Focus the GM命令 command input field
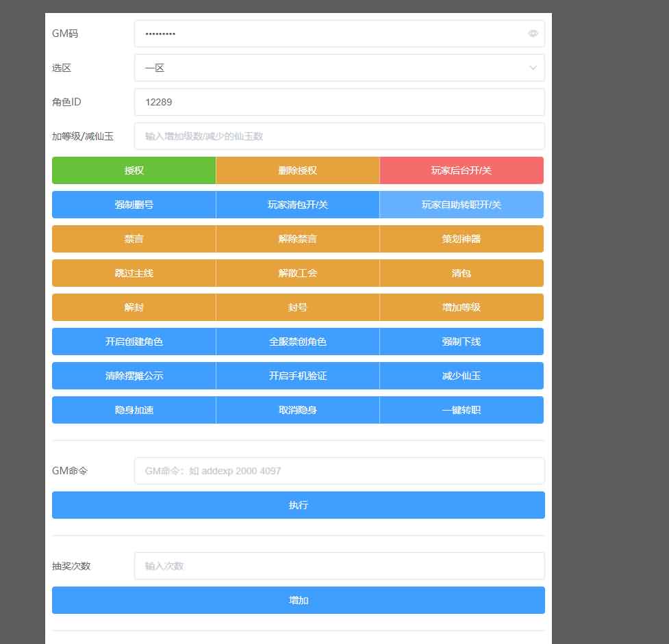The image size is (669, 644). (x=339, y=471)
